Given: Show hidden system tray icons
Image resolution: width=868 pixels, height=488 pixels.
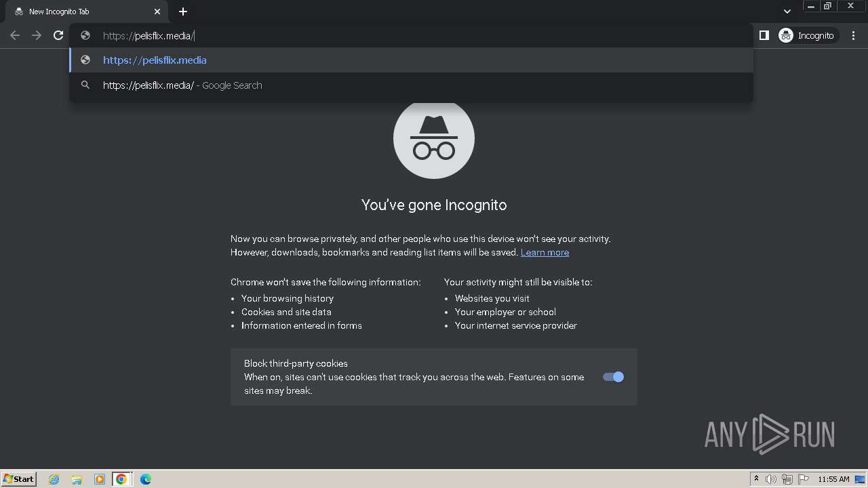Looking at the screenshot, I should [x=756, y=479].
